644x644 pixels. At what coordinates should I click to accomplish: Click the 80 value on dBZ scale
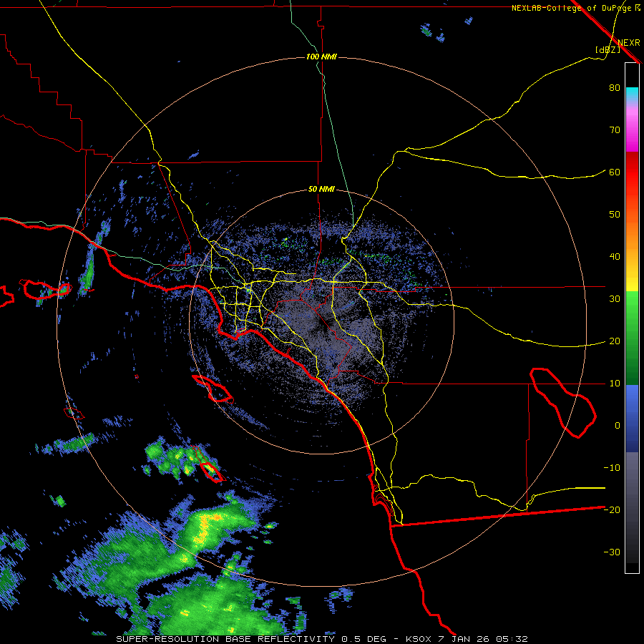tap(615, 87)
